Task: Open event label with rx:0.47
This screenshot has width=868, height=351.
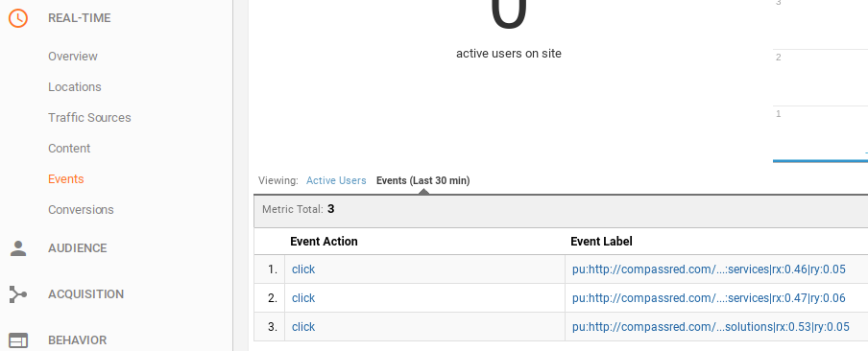Action: tap(710, 298)
